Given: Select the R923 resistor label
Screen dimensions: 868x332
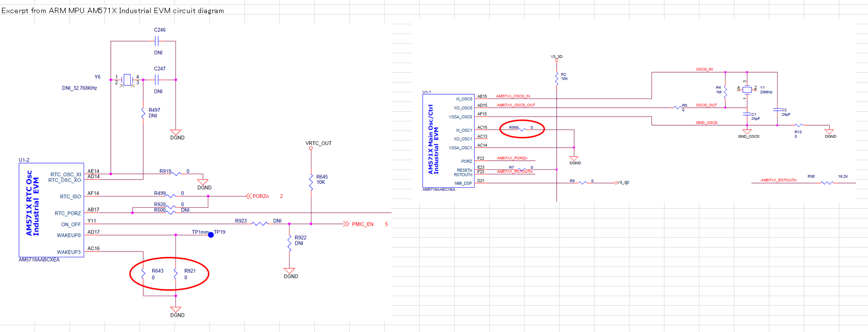Looking at the screenshot, I should (241, 220).
